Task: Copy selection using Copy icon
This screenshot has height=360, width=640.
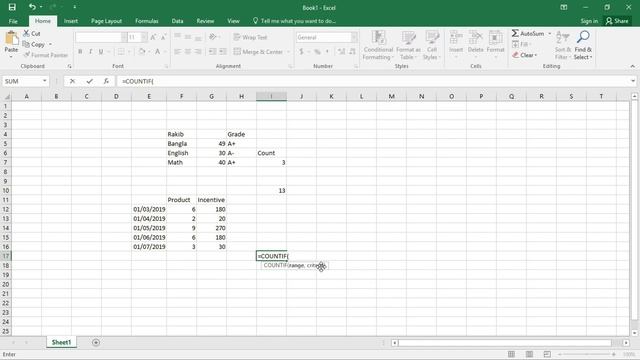Action: coord(27,44)
